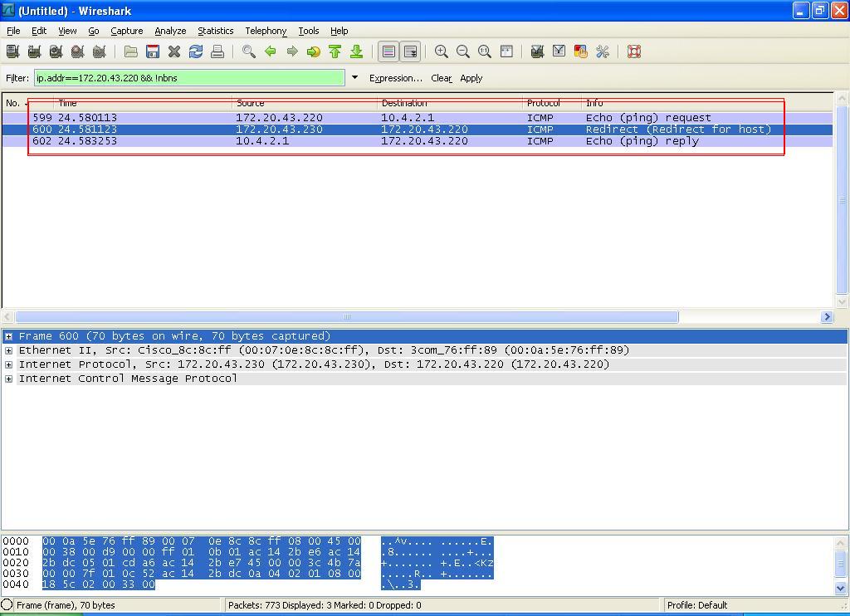Screen dimensions: 850x616
Task: Reload the capture file icon
Action: pyautogui.click(x=196, y=51)
